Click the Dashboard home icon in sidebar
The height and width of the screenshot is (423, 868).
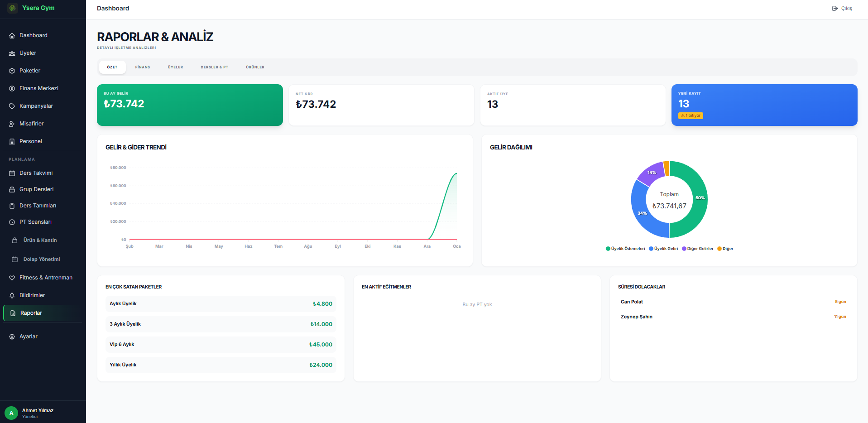click(x=12, y=36)
